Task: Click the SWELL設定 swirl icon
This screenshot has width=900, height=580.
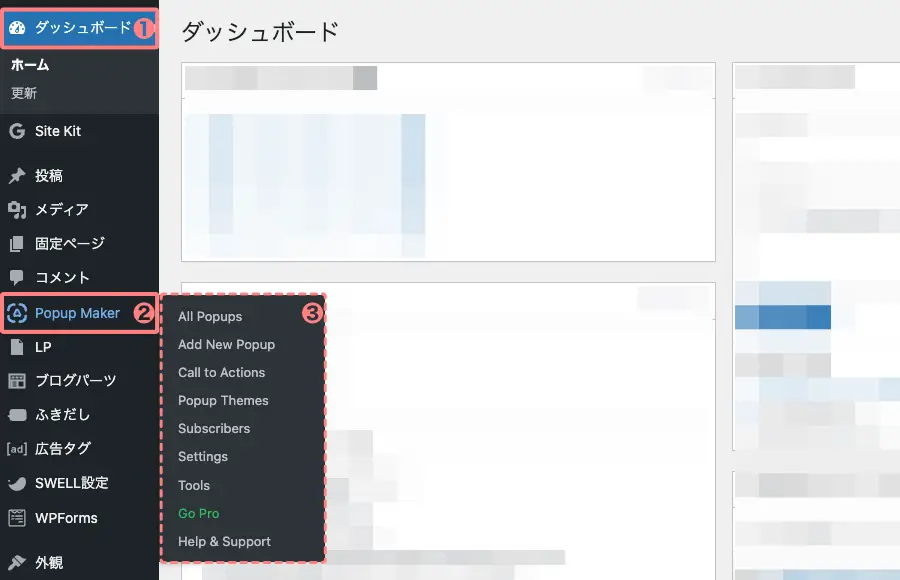Action: [x=17, y=483]
